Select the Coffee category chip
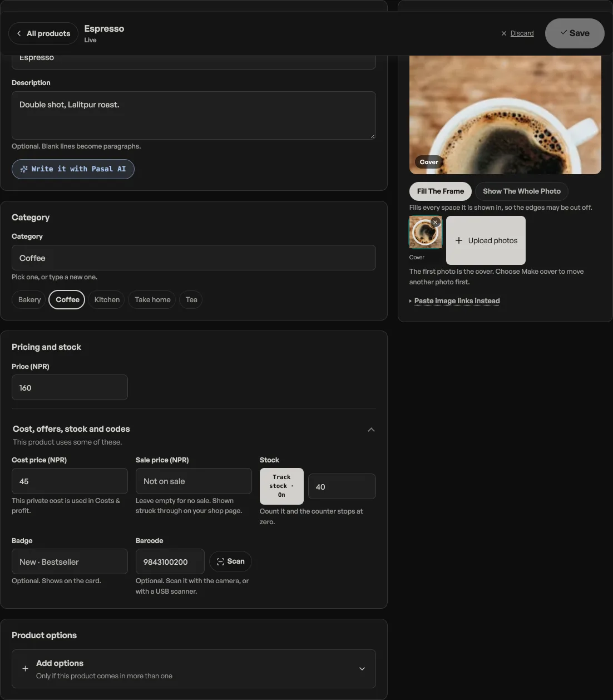Screen dimensions: 613x700 point(67,299)
